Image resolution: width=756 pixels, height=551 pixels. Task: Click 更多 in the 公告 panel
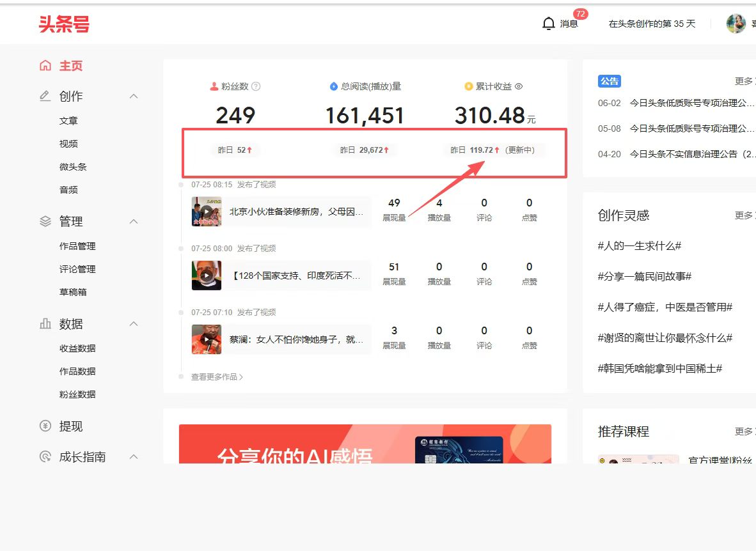point(743,81)
